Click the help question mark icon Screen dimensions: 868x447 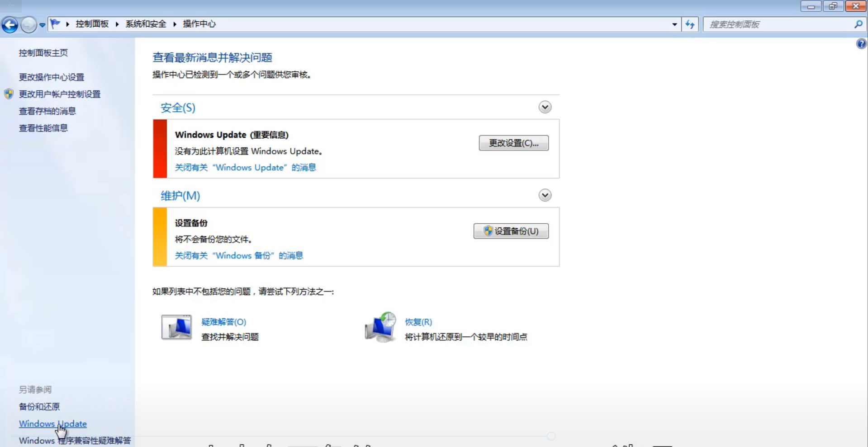pos(861,43)
